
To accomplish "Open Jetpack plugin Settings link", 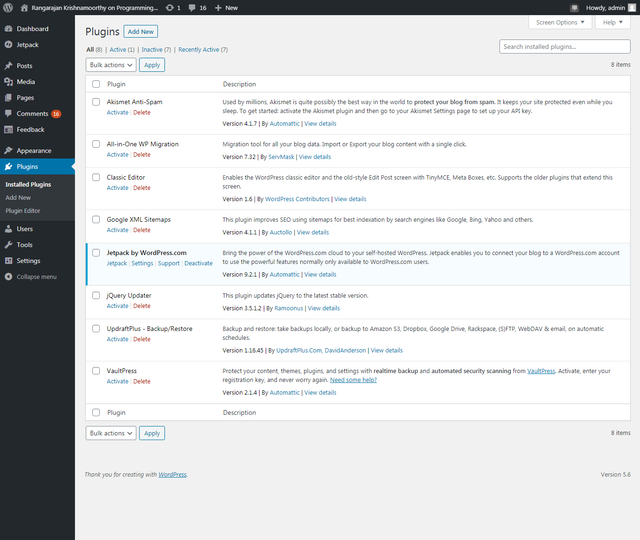I will tap(142, 263).
